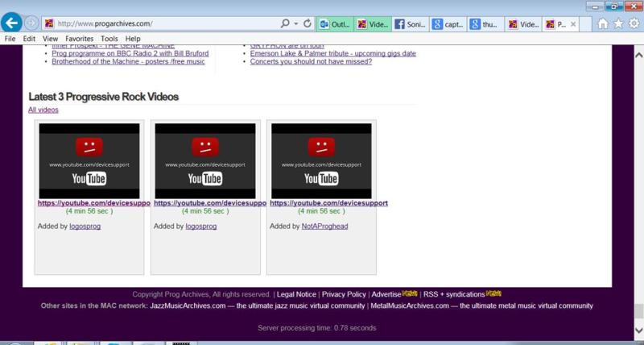Open the Favorites star icon
644x345 pixels.
[x=618, y=24]
